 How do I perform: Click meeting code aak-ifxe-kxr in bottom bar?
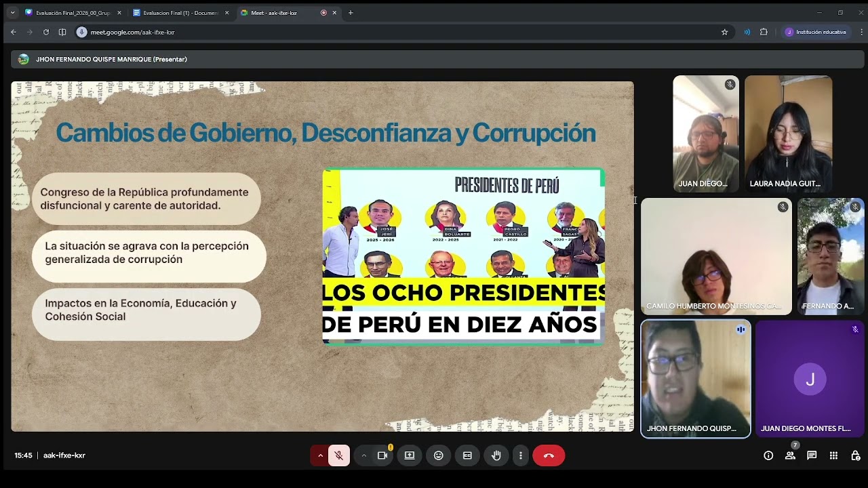pos(64,455)
